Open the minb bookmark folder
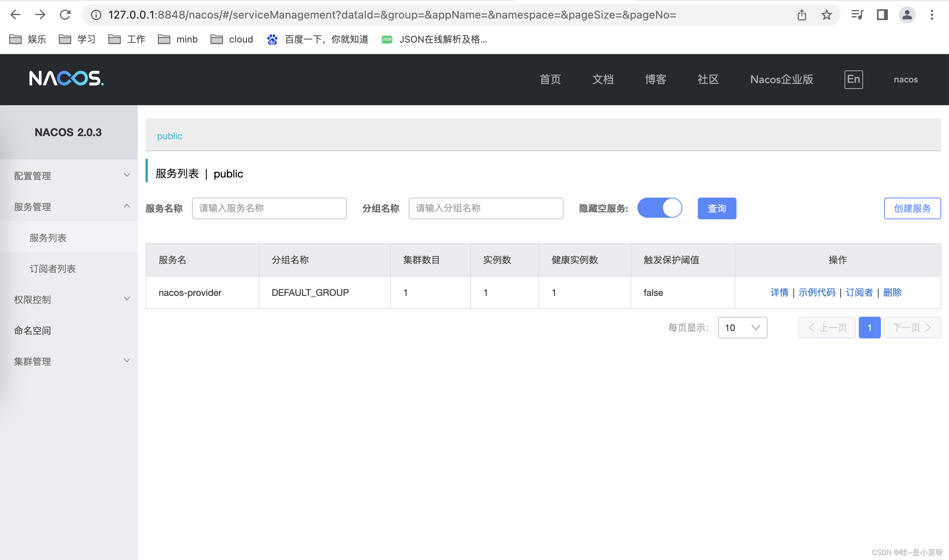The image size is (949, 560). [x=178, y=39]
